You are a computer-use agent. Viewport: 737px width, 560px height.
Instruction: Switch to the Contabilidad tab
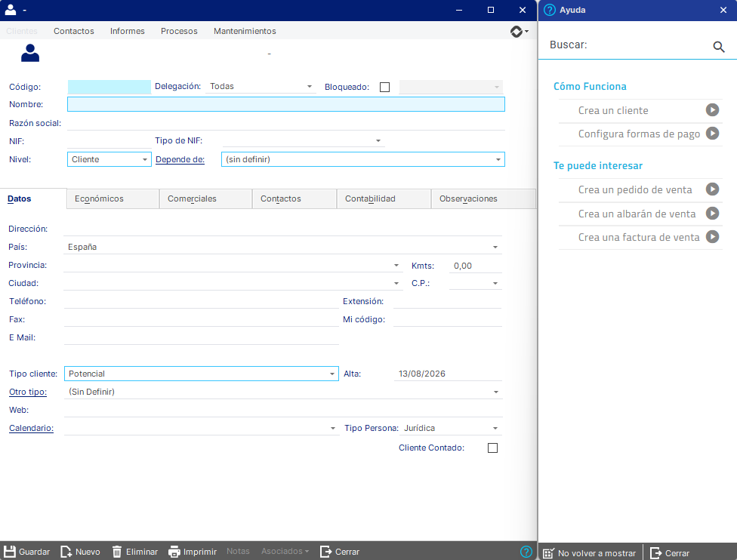click(384, 198)
